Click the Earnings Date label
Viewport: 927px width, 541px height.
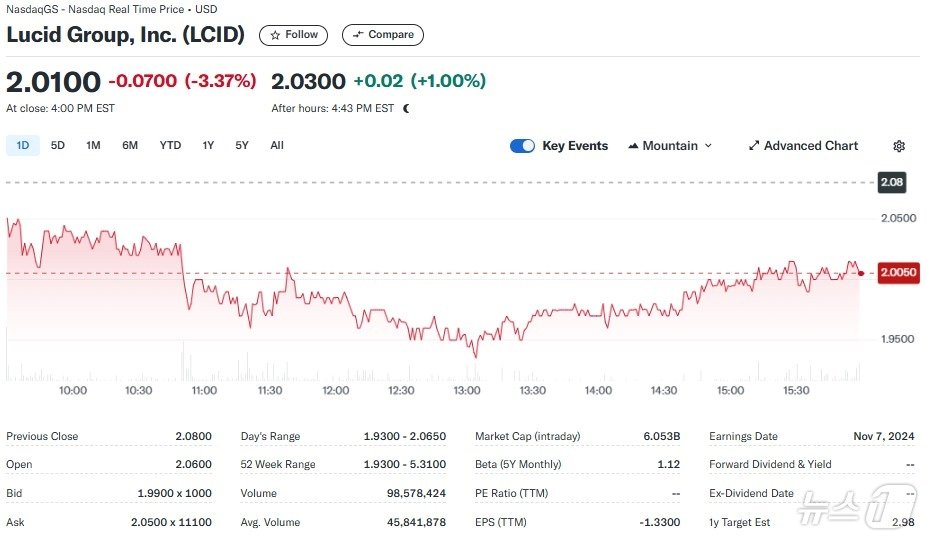coord(745,436)
